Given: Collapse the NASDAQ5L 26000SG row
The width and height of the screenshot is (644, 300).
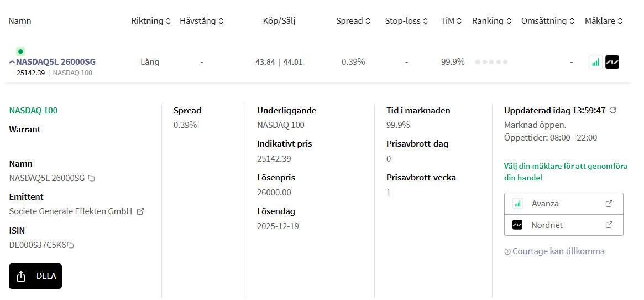Looking at the screenshot, I should (x=12, y=63).
